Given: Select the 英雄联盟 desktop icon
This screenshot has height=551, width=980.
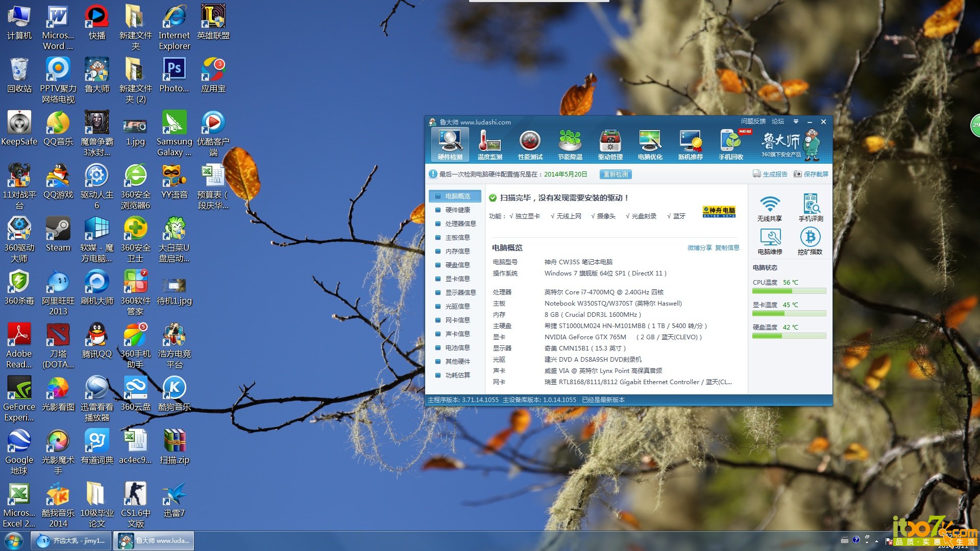Looking at the screenshot, I should (213, 22).
